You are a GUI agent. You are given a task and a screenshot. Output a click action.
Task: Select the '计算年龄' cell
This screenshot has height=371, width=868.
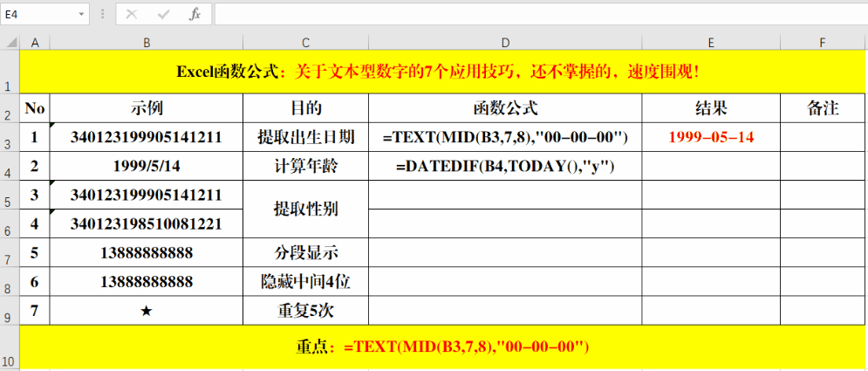305,166
